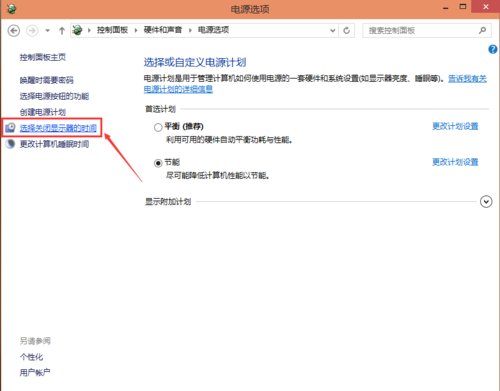This screenshot has width=500, height=391.
Task: Click 更改计划设置 for 节能 plan
Action: [x=455, y=162]
